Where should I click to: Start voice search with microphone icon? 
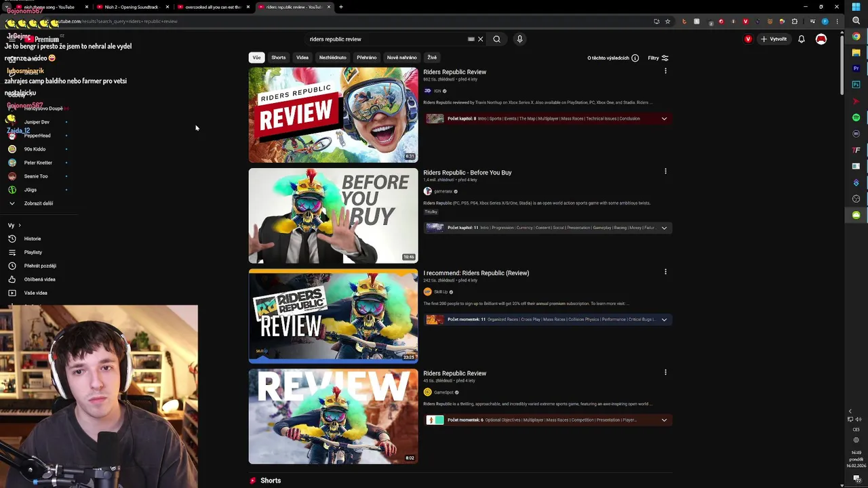coord(519,39)
